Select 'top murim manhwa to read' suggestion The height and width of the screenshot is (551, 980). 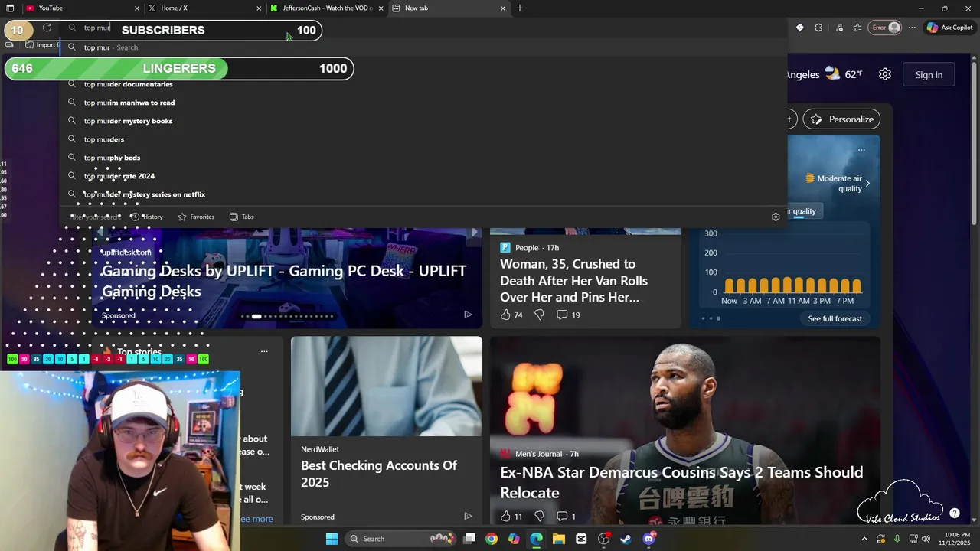(423, 103)
